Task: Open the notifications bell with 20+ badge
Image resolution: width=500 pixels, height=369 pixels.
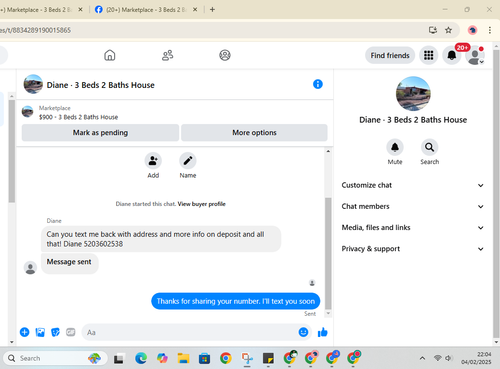Action: (x=452, y=55)
